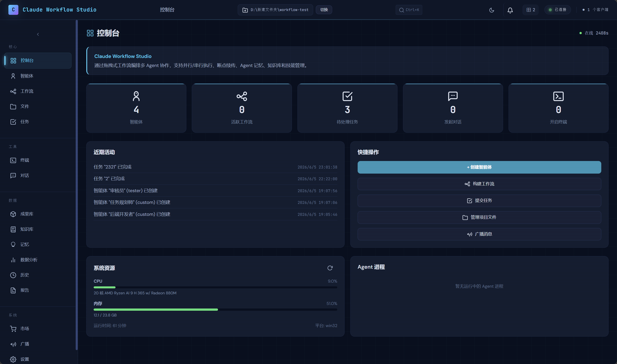The height and width of the screenshot is (364, 617).
Task: View 历史 in the sidebar
Action: (38, 275)
